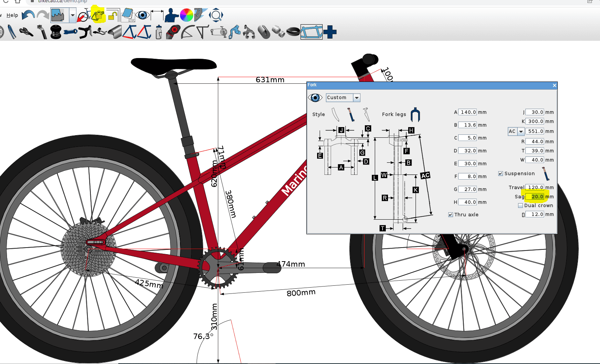Screen dimensions: 600x364
Task: Click the yellow-highlighted padlock icon
Action: [x=98, y=15]
